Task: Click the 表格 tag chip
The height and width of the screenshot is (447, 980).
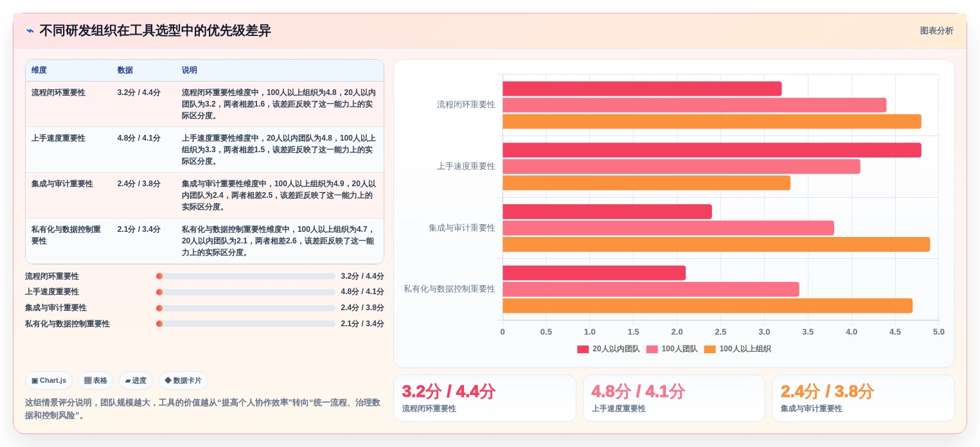Action: (96, 380)
